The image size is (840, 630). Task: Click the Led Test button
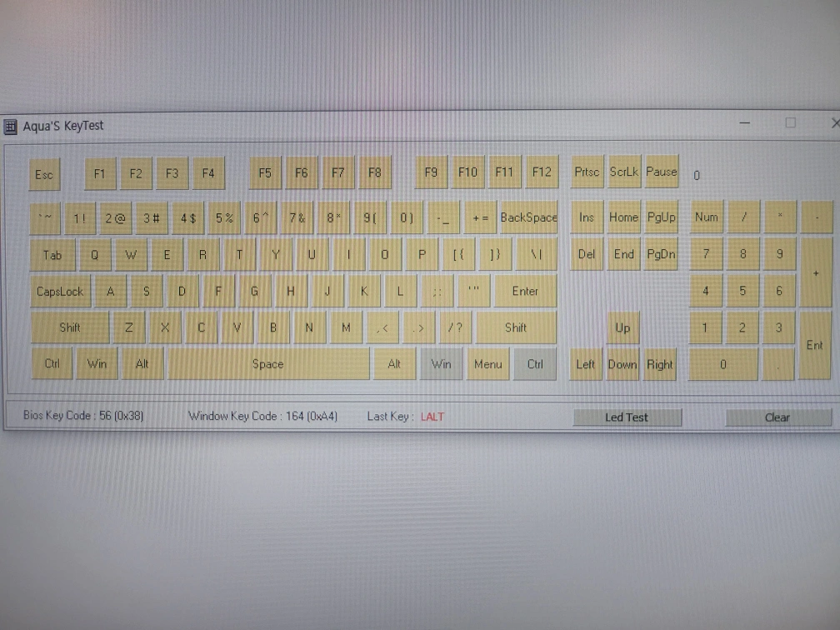point(627,417)
